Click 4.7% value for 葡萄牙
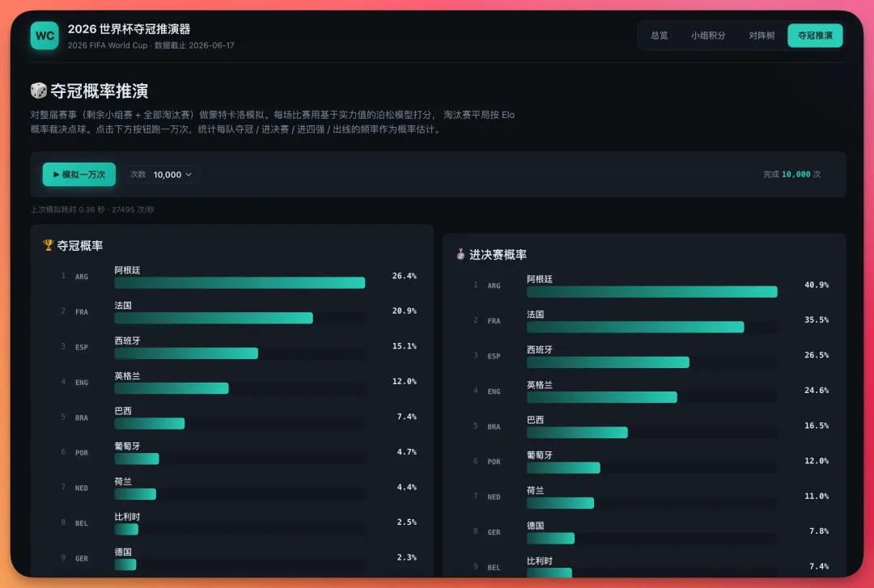 tap(406, 452)
